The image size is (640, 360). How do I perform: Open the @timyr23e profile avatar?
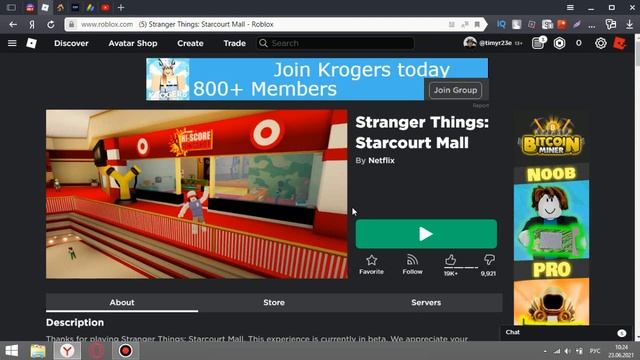click(470, 42)
